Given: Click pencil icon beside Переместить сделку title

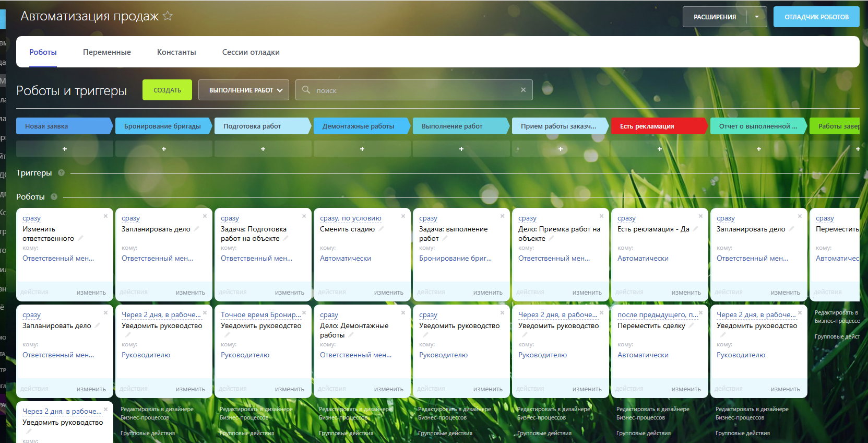Looking at the screenshot, I should pyautogui.click(x=692, y=325).
